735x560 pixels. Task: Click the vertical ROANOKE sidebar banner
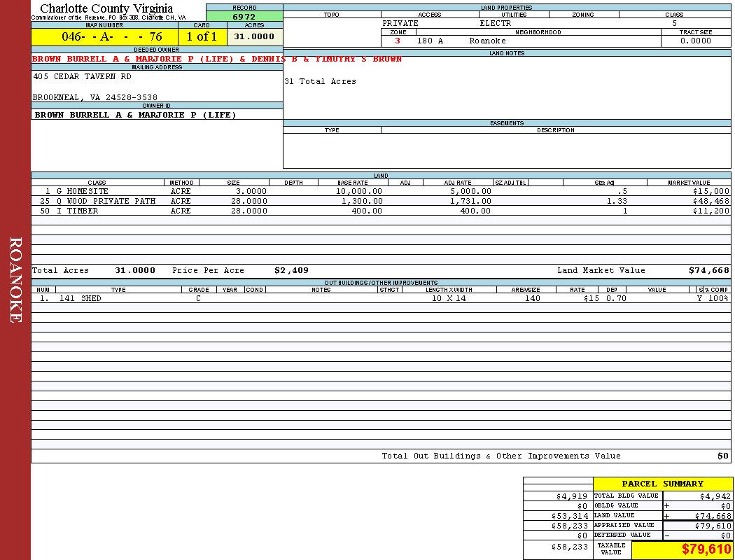[x=15, y=280]
